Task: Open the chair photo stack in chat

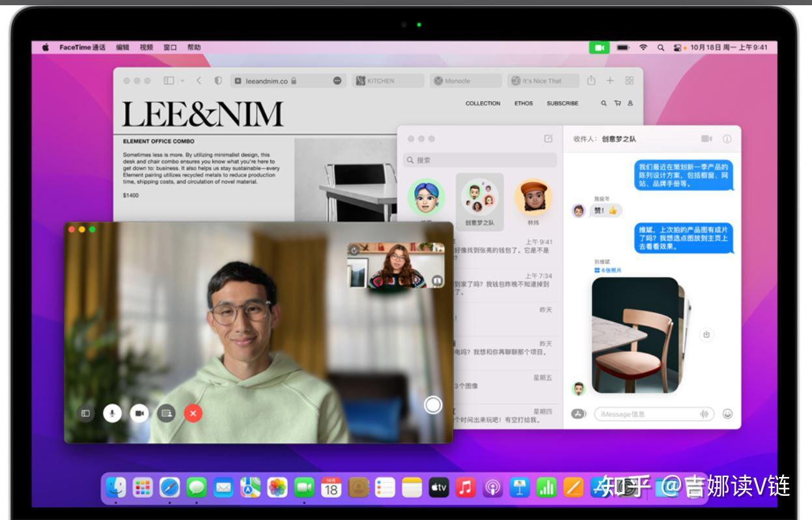Action: [637, 335]
